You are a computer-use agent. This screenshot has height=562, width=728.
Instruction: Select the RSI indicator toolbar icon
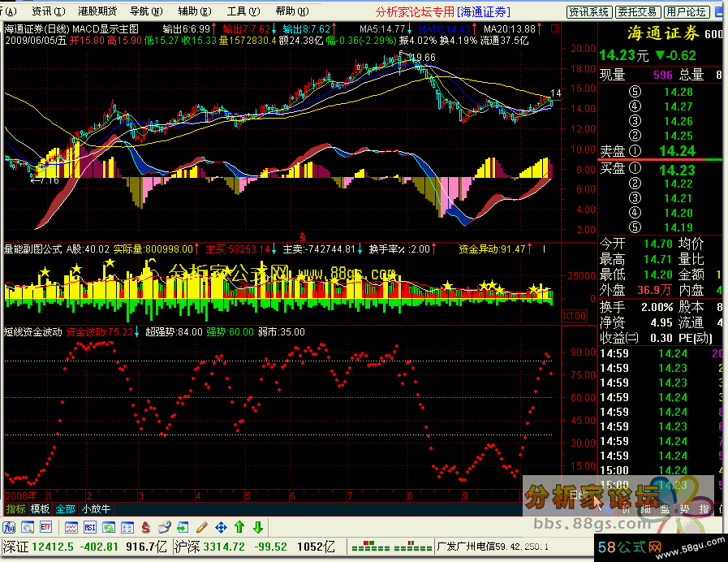click(x=89, y=527)
